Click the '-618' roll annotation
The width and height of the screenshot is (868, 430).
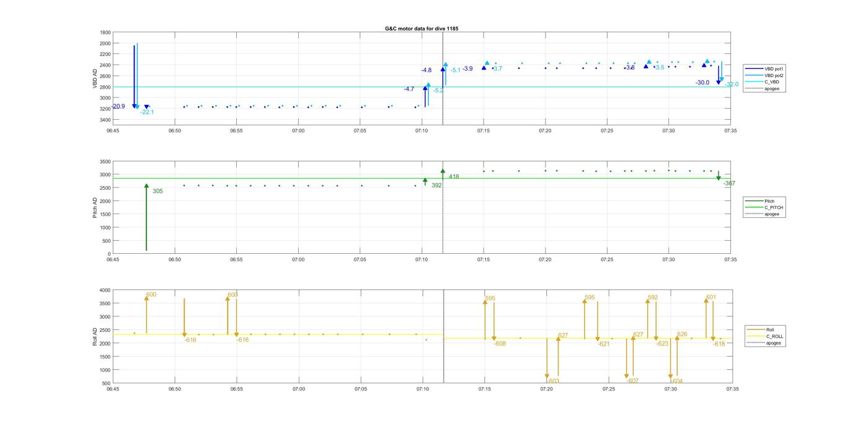(719, 344)
